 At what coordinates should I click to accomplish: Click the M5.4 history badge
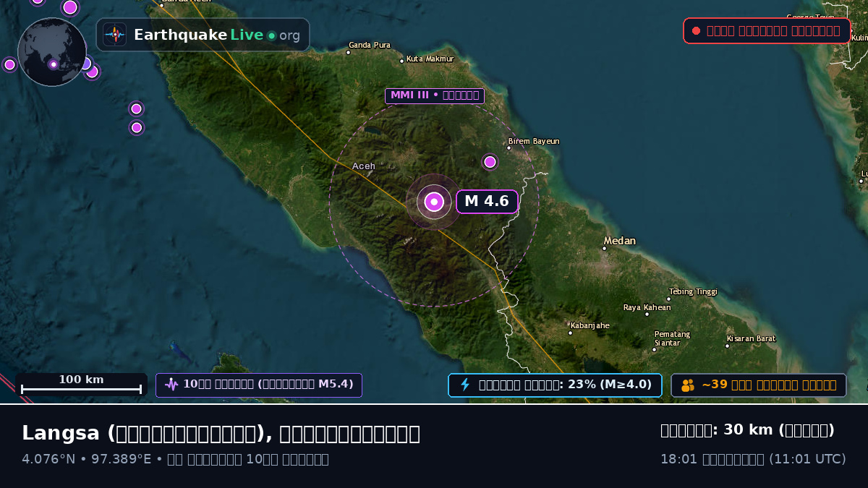(x=259, y=385)
